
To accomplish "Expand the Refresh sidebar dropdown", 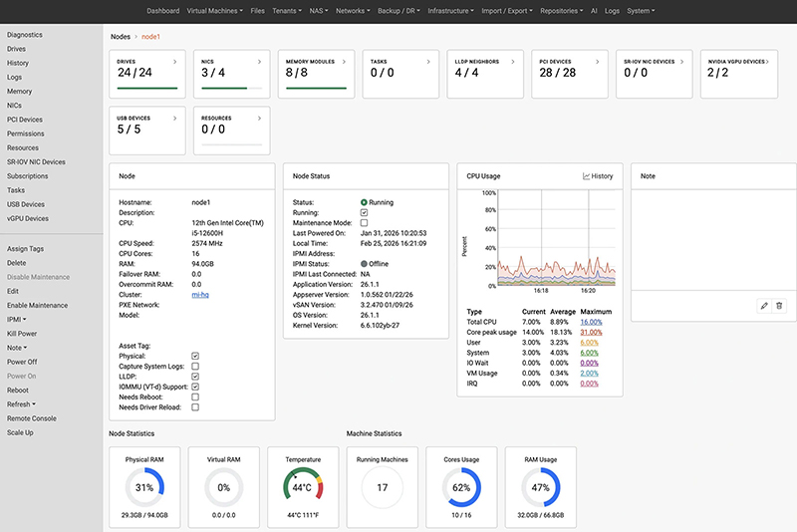I will tap(21, 404).
